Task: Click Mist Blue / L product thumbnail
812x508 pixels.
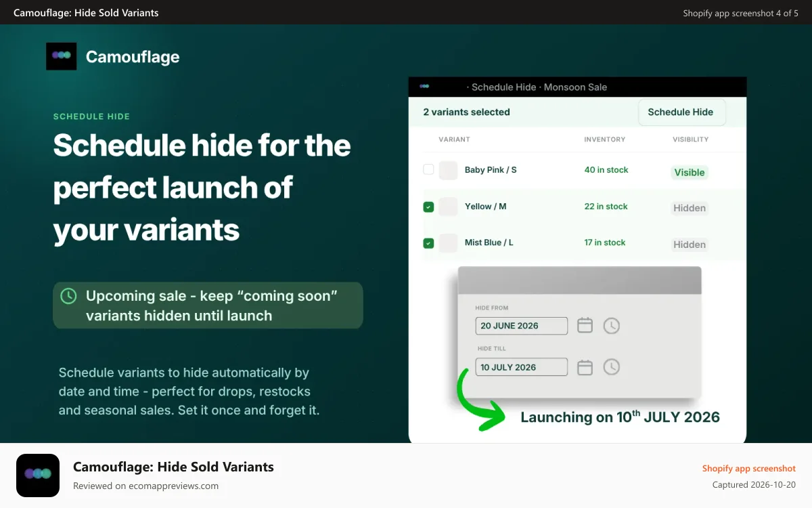Action: coord(448,243)
